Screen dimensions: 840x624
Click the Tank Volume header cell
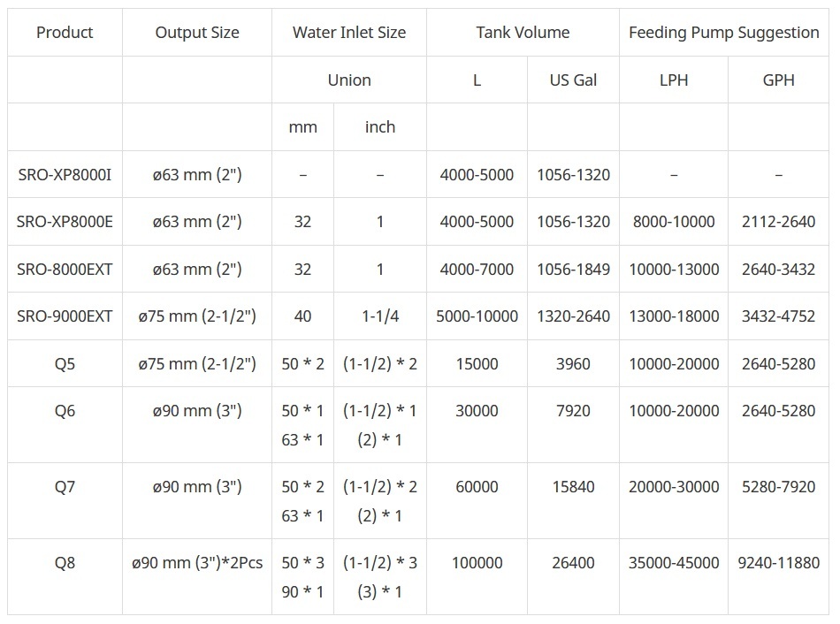(x=523, y=33)
